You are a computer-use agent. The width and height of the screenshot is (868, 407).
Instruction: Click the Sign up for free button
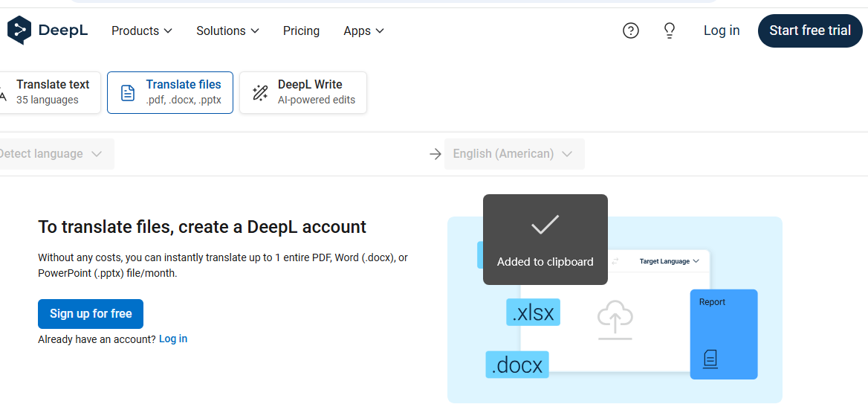[91, 314]
